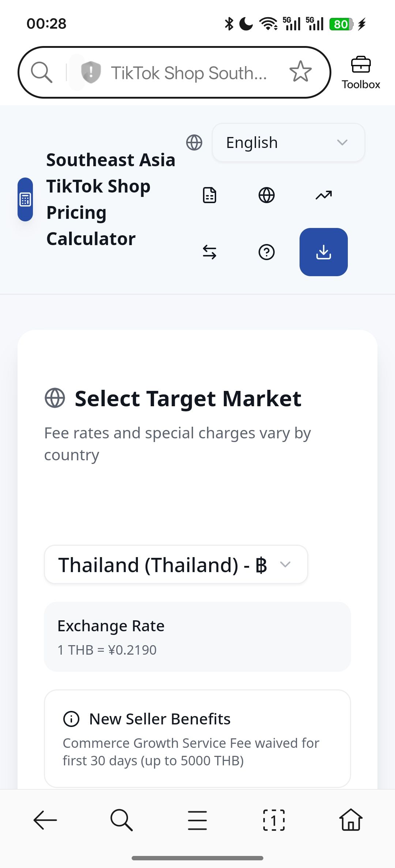Viewport: 395px width, 868px height.
Task: Expand the English language dropdown
Action: coord(288,142)
